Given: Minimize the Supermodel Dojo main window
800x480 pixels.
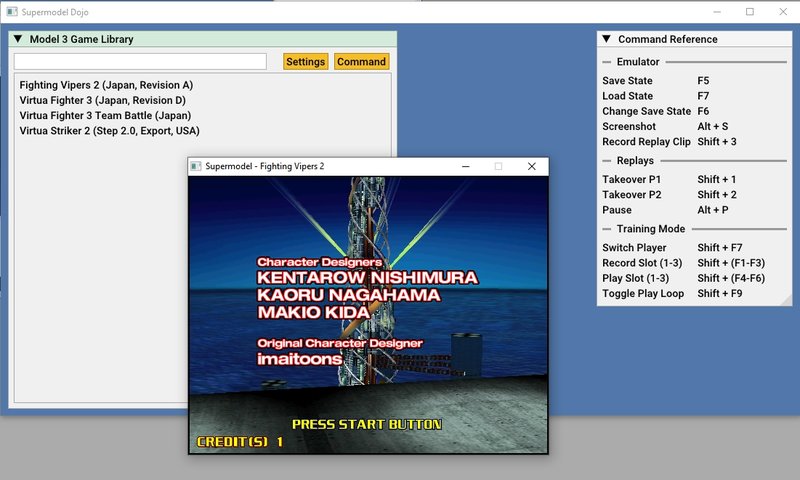Looking at the screenshot, I should click(x=717, y=12).
